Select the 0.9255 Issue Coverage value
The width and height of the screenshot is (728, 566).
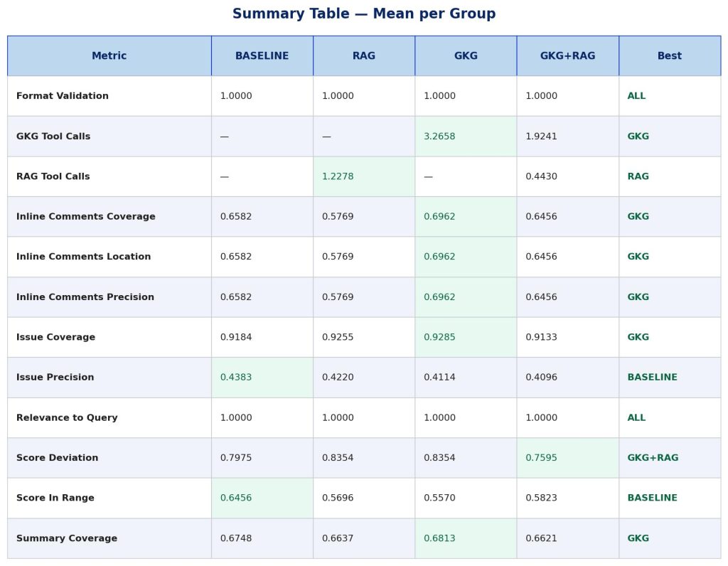click(338, 337)
